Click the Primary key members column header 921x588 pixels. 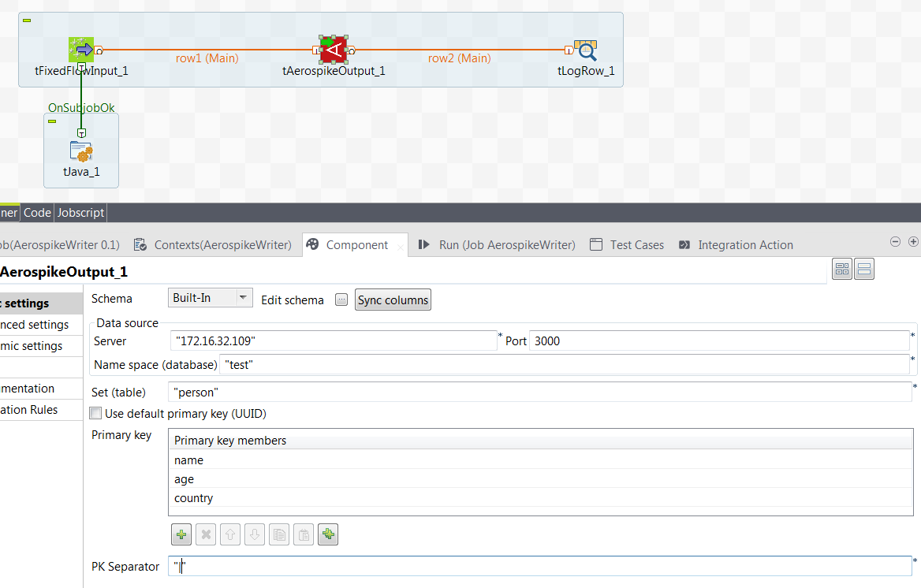(540, 441)
